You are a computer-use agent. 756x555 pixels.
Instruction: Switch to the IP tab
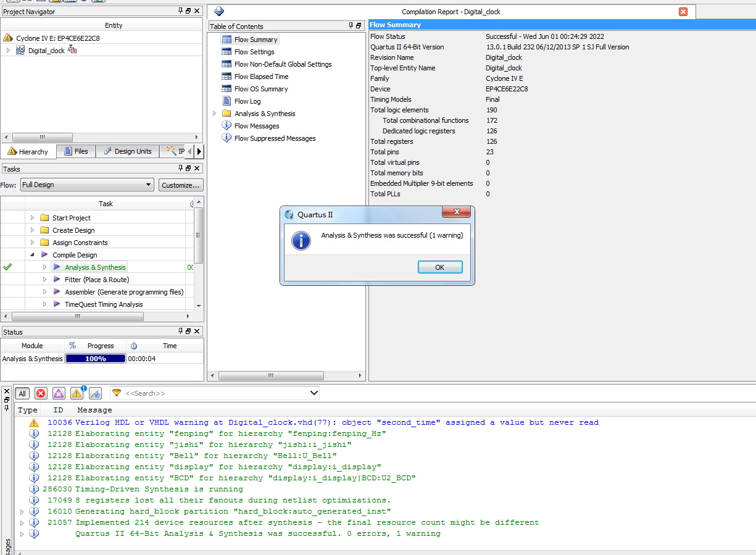pos(177,151)
